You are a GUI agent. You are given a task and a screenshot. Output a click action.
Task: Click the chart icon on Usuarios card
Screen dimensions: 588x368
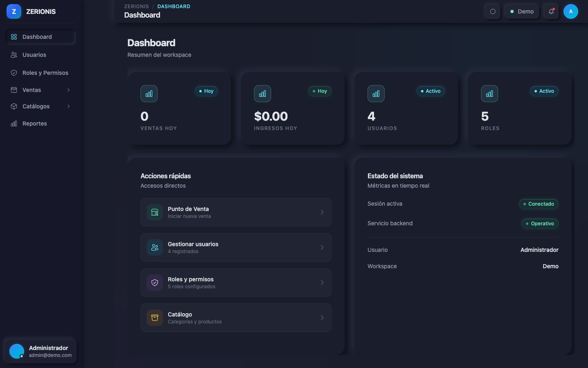click(x=376, y=94)
